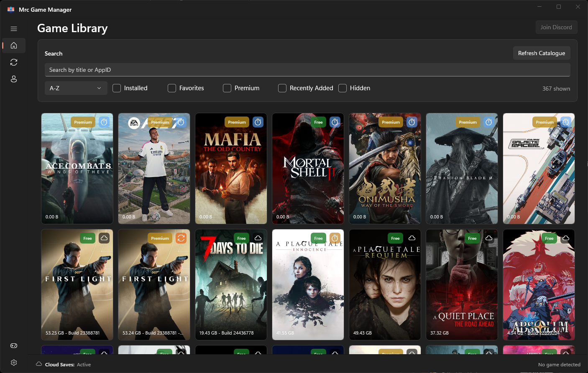
Task: Click cloud icon on A Quiet Place card
Action: pos(489,238)
